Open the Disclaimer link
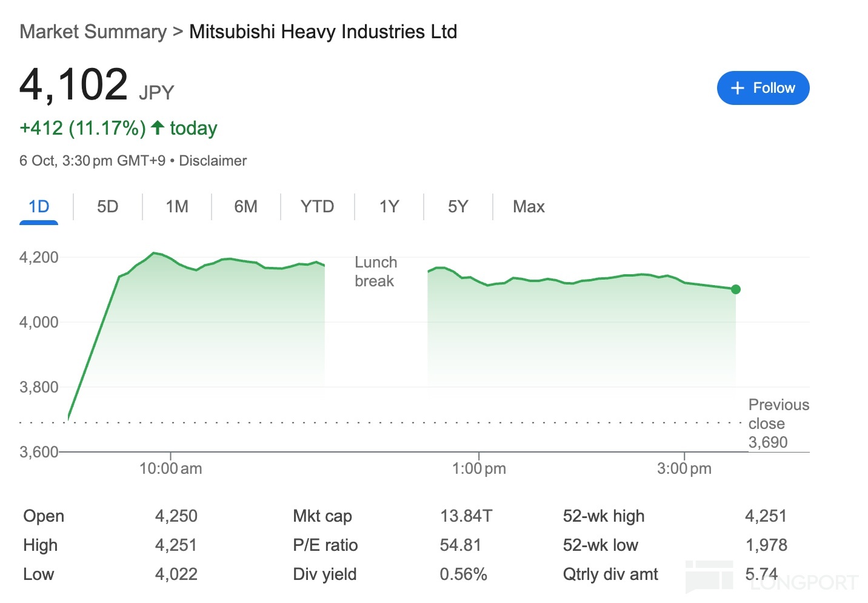 [213, 161]
